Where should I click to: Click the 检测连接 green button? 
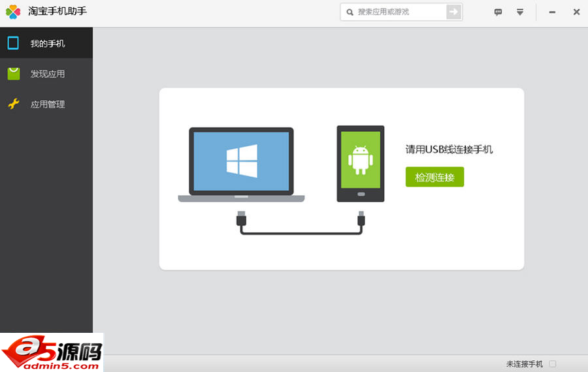click(434, 177)
